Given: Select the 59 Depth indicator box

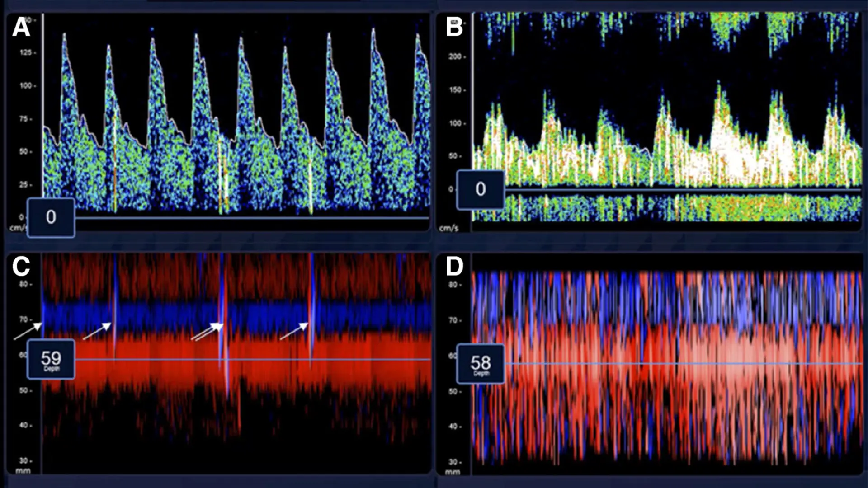Looking at the screenshot, I should [51, 360].
